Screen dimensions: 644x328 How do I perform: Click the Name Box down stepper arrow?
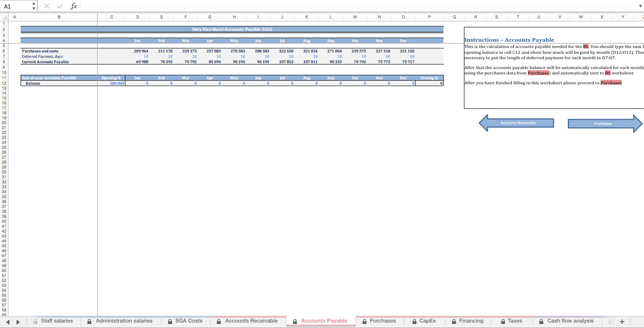pyautogui.click(x=33, y=8)
